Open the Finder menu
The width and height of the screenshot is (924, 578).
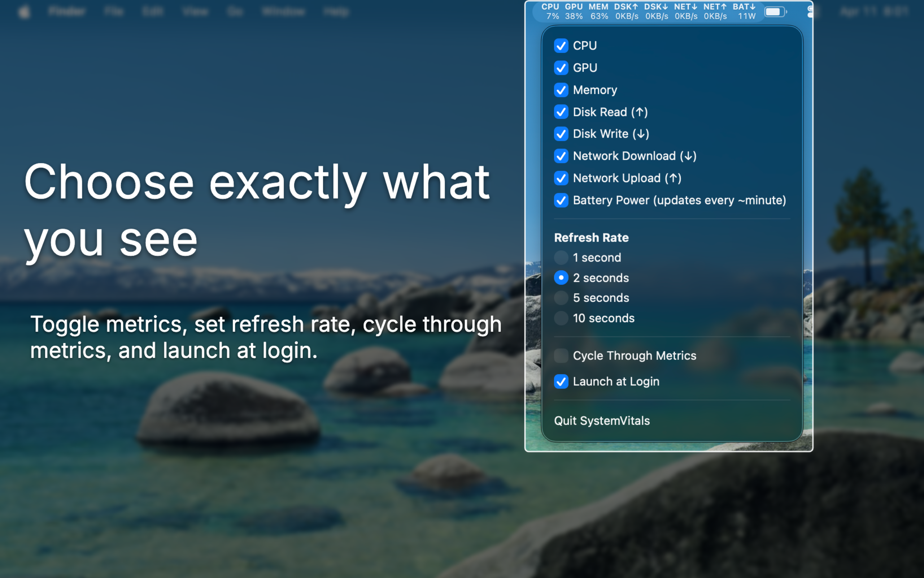(67, 12)
